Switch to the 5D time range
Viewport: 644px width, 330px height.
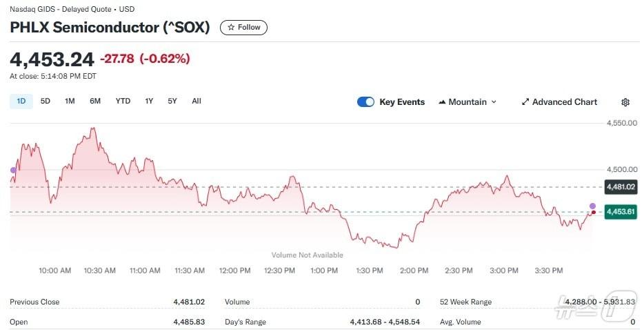[x=46, y=101]
